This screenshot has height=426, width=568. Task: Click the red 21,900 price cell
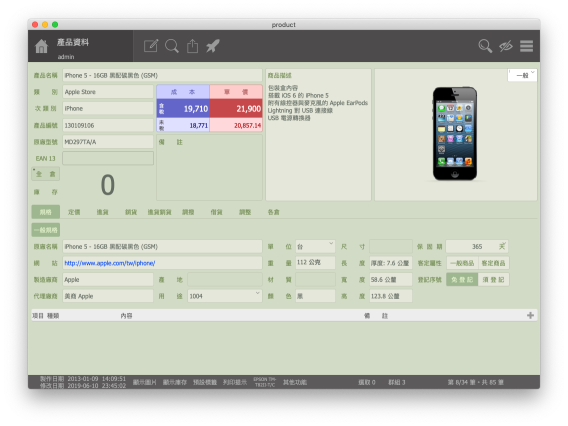click(x=236, y=108)
